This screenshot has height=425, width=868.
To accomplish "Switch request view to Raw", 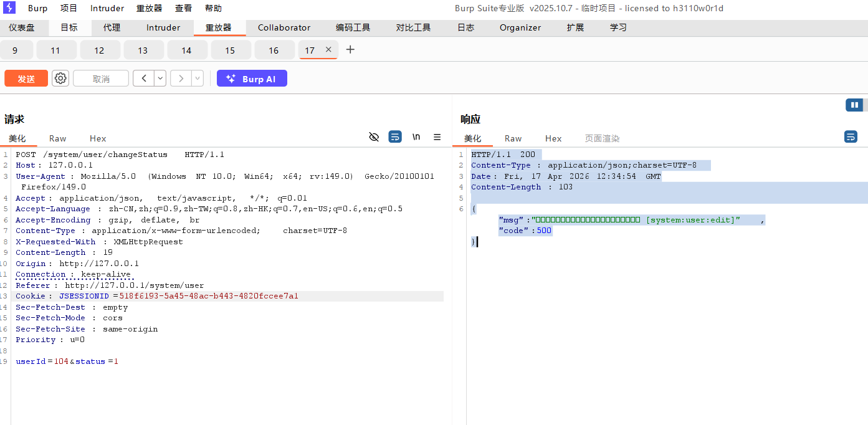I will 58,138.
